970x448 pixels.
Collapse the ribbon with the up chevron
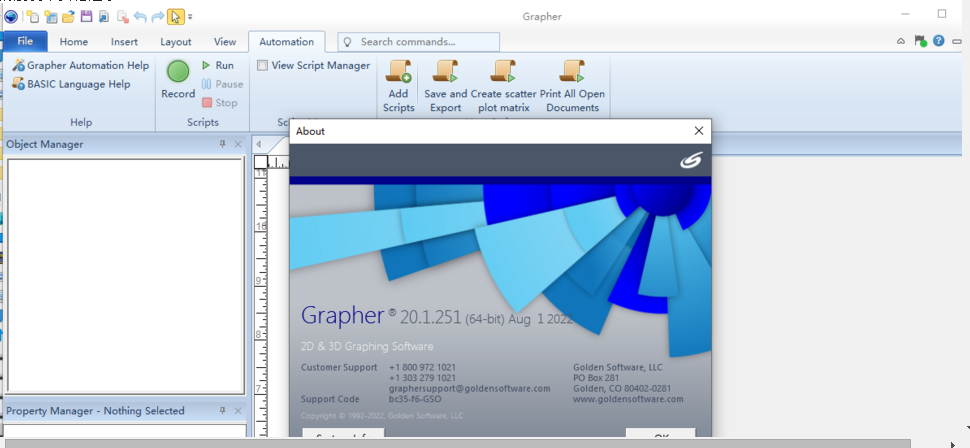pos(901,41)
